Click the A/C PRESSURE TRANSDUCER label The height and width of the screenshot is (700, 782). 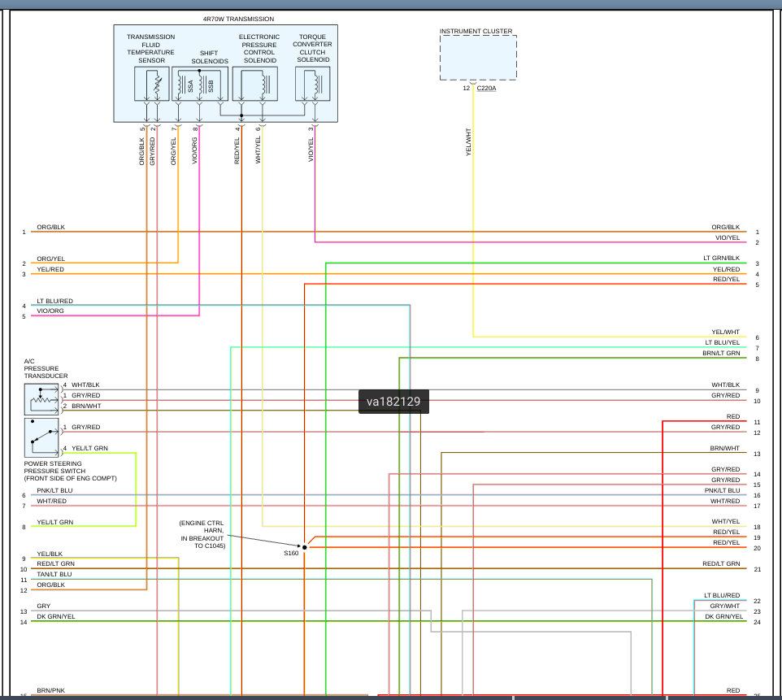(46, 368)
